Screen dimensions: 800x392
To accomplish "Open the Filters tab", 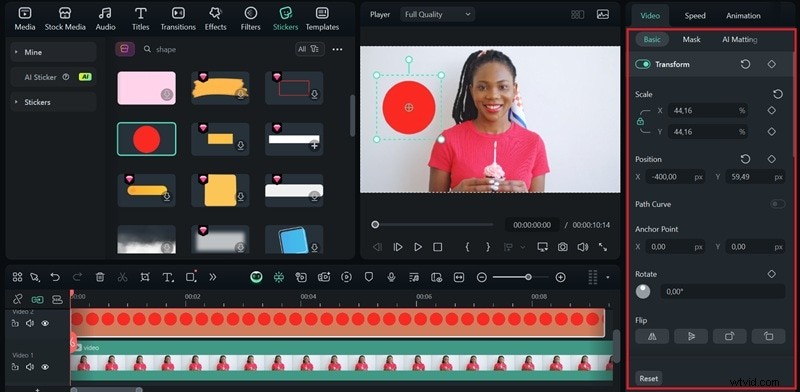I will (251, 19).
